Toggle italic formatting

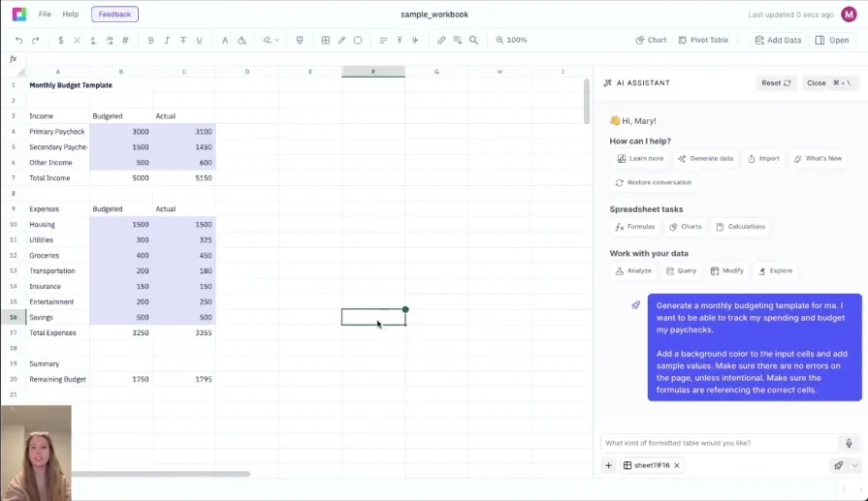click(x=167, y=41)
